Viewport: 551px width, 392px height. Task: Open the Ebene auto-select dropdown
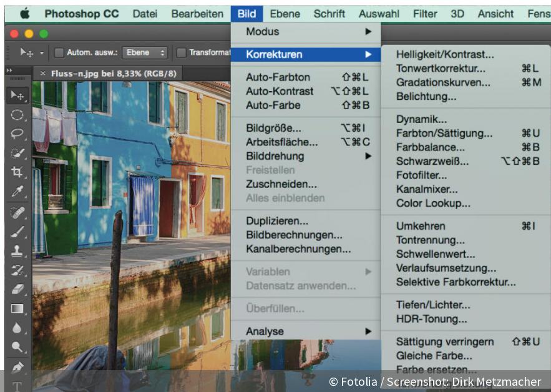coord(145,52)
